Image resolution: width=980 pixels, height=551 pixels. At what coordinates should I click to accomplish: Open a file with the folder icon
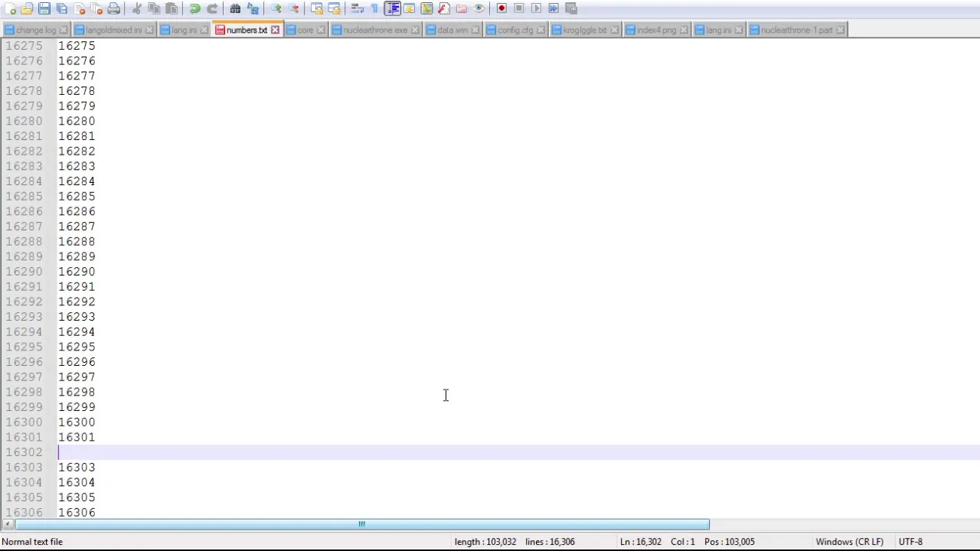click(27, 8)
